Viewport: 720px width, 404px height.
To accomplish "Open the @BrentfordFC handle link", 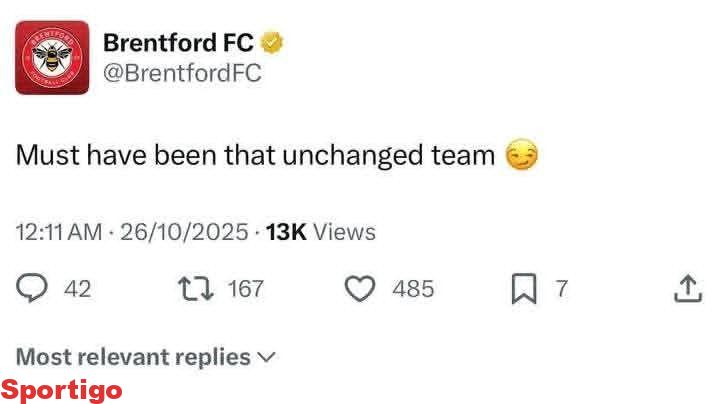I will coord(182,74).
